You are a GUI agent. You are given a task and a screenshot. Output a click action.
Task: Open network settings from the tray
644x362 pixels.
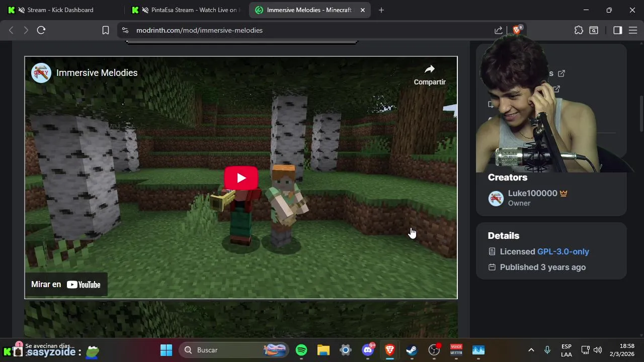pyautogui.click(x=586, y=350)
